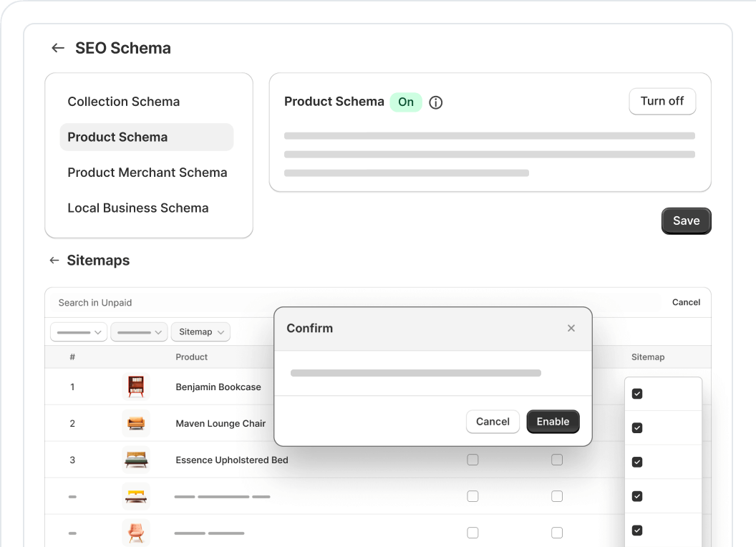The height and width of the screenshot is (547, 756).
Task: Toggle Sitemap checkbox for Essence Upholstered Bed
Action: point(637,463)
